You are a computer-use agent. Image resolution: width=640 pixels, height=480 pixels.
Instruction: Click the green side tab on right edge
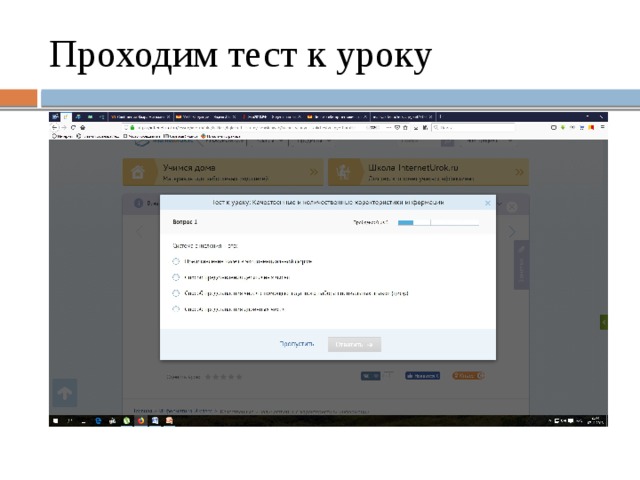(604, 322)
